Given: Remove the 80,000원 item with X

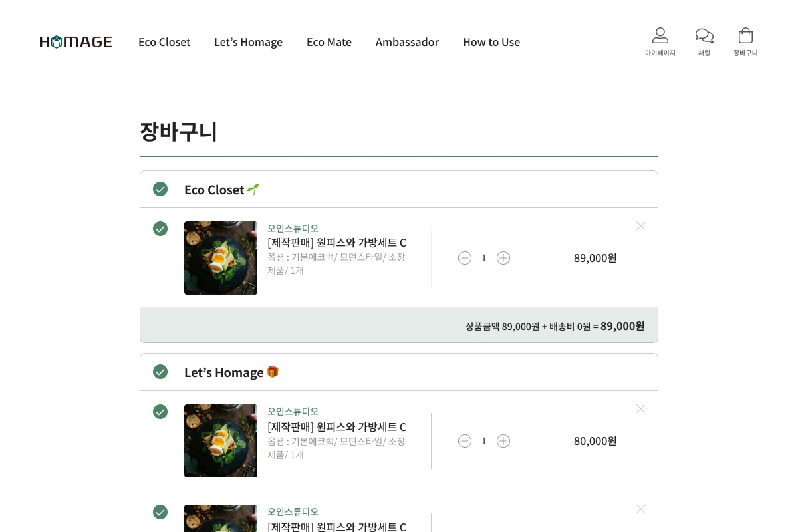Looking at the screenshot, I should coord(640,409).
